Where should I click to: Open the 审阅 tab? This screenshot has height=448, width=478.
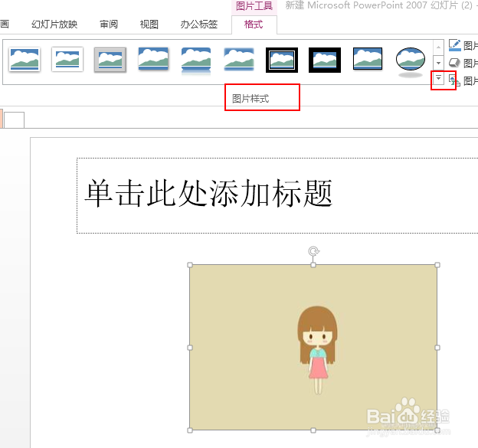coord(109,24)
